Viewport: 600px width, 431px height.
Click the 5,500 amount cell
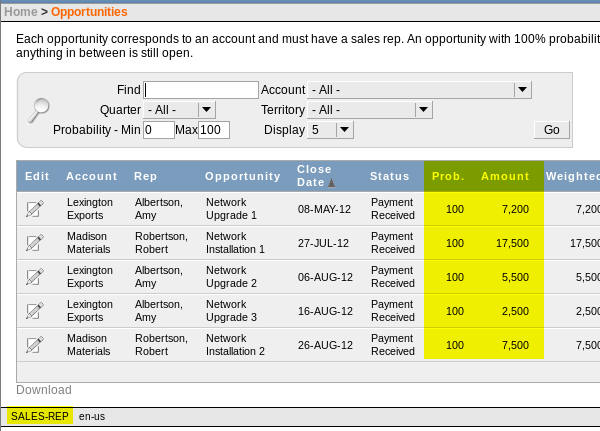coord(515,277)
